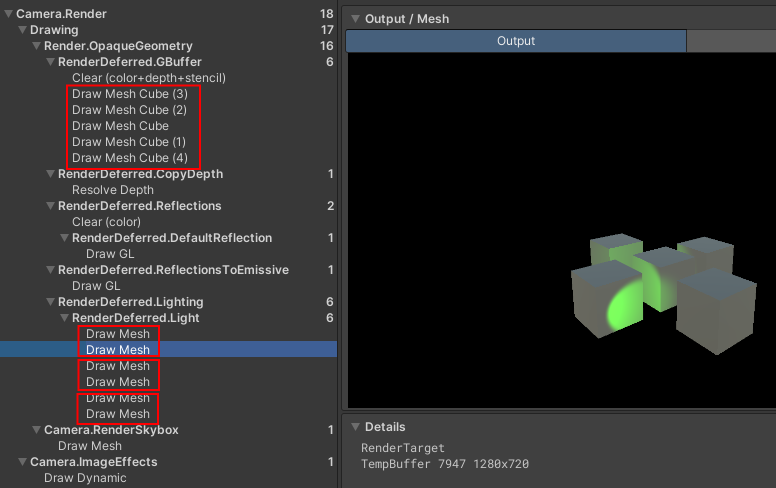
Task: Select Draw GL under RenderDeferred.DefaultReflection
Action: point(110,254)
